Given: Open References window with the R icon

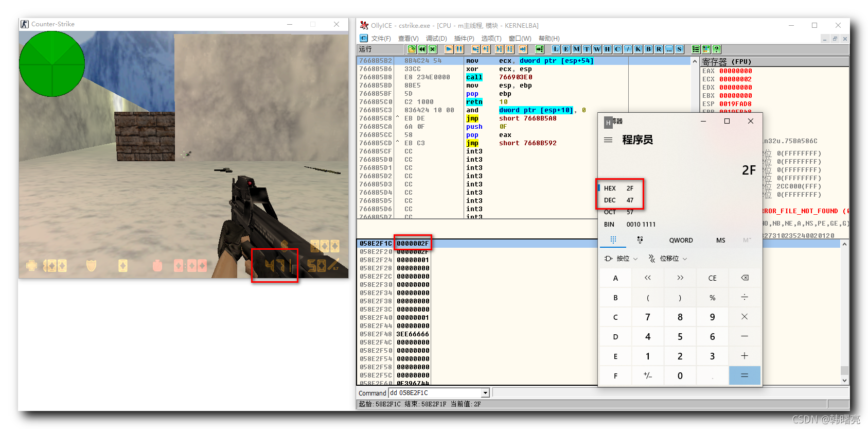Looking at the screenshot, I should pyautogui.click(x=659, y=49).
